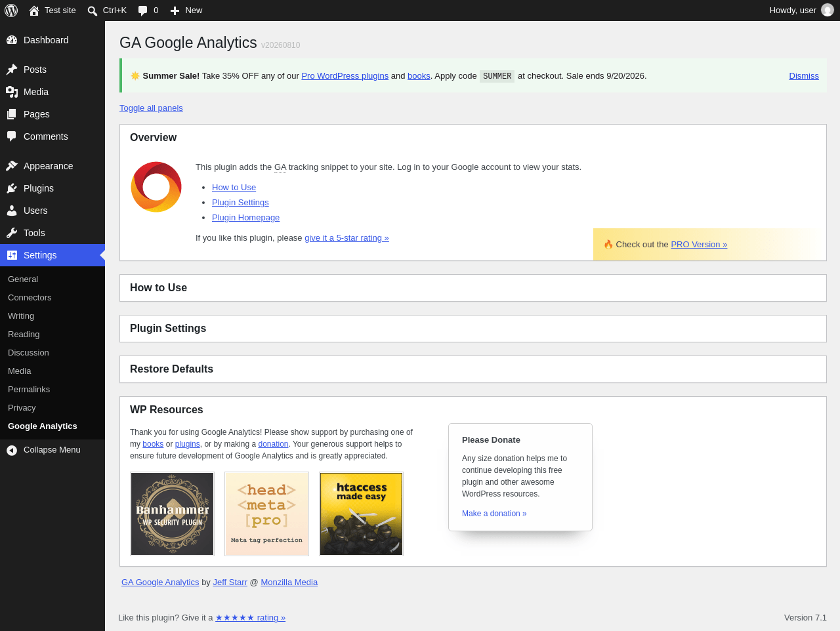Open Media settings submenu item
Image resolution: width=840 pixels, height=631 pixels.
[20, 371]
